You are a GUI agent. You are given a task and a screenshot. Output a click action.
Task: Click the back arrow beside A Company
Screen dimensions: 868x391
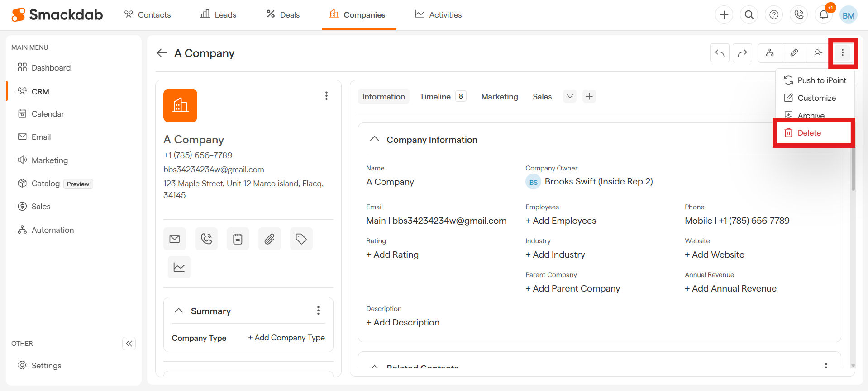[x=162, y=53]
